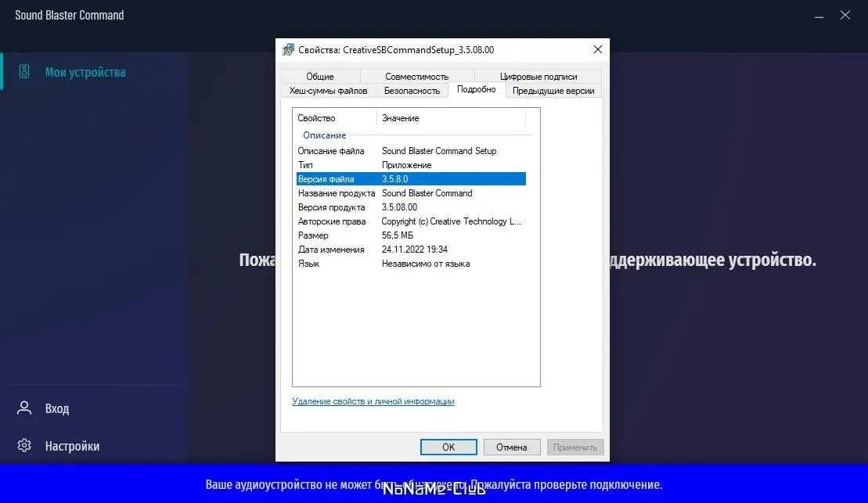
Task: Open the Настройки sidebar label
Action: coord(73,446)
